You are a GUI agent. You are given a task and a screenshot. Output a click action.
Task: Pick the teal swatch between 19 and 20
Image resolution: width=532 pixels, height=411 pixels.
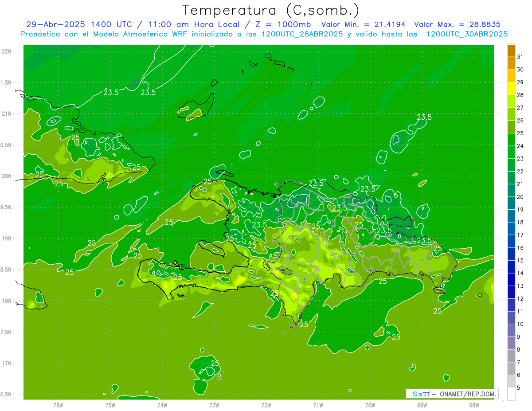pyautogui.click(x=511, y=203)
